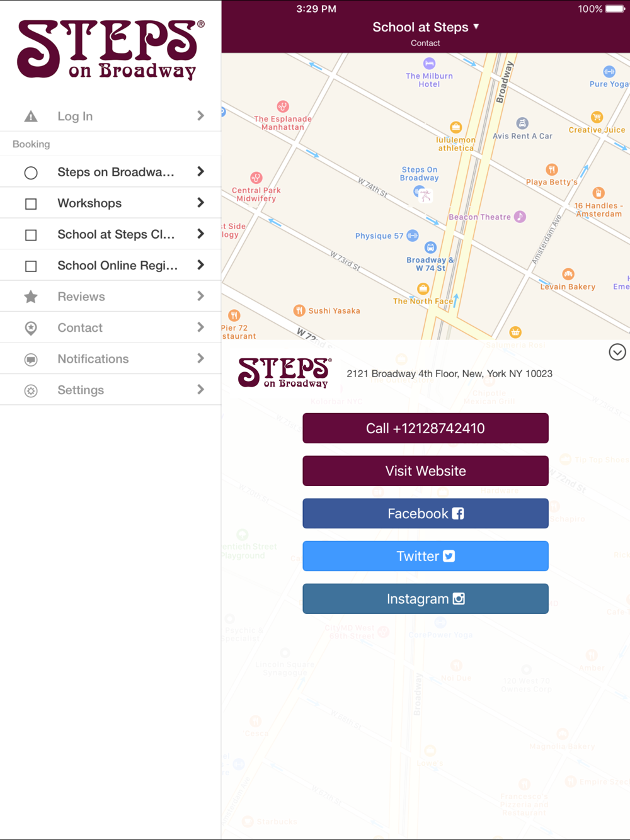Select the Steps on Broadway radio circle
Screen dimensions: 630x840
(31, 173)
